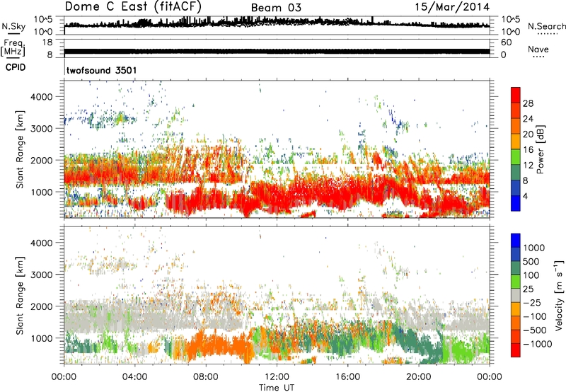This screenshot has height=392, width=566.
Task: Select the 'twofsound 3501' CPID text
Action: click(x=101, y=70)
